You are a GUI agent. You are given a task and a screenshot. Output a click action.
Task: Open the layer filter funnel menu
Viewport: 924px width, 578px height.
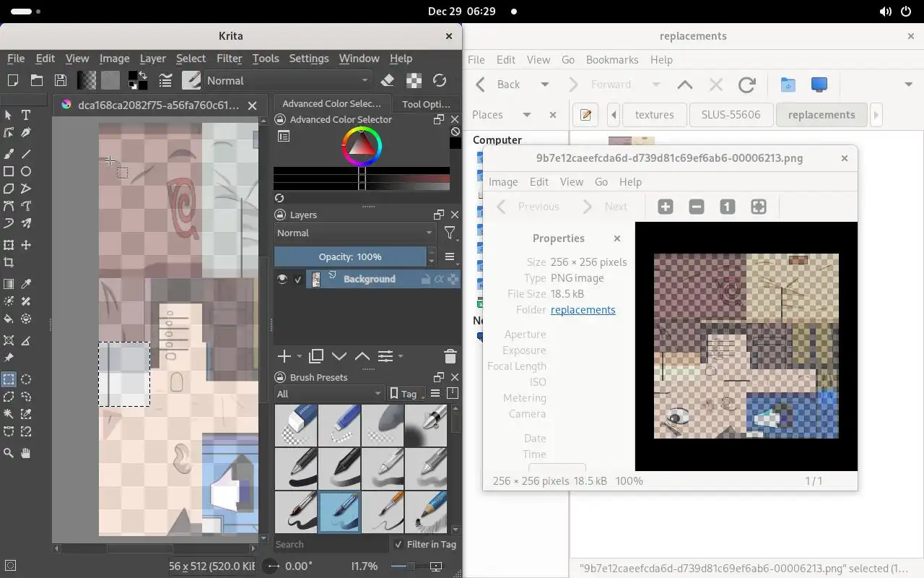[450, 233]
